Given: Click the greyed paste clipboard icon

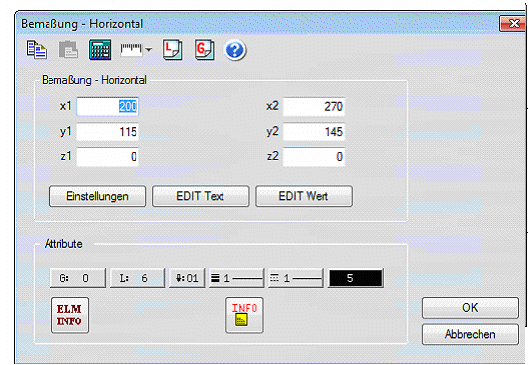Looking at the screenshot, I should click(x=68, y=50).
